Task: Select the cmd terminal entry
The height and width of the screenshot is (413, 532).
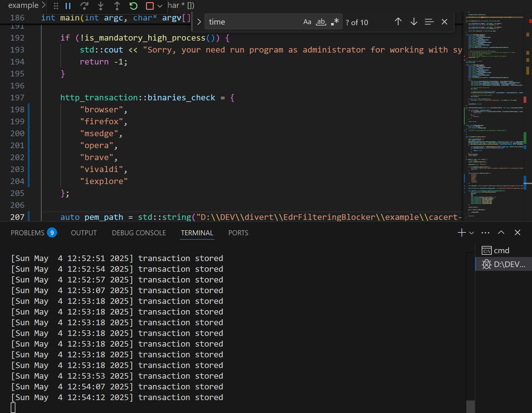Action: tap(503, 251)
